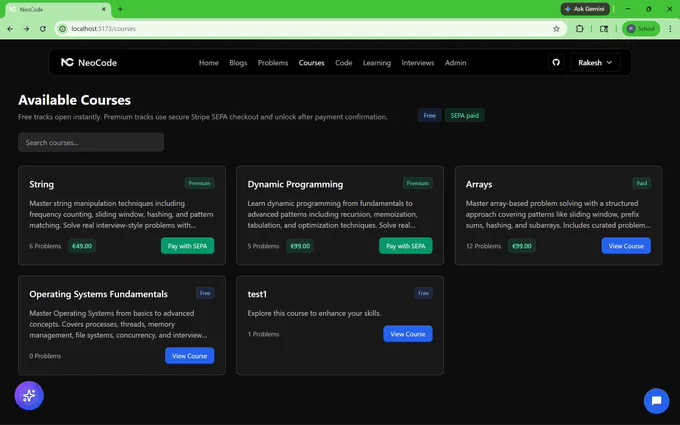Open the Chrome three-dot menu
This screenshot has height=425, width=680.
click(x=670, y=29)
